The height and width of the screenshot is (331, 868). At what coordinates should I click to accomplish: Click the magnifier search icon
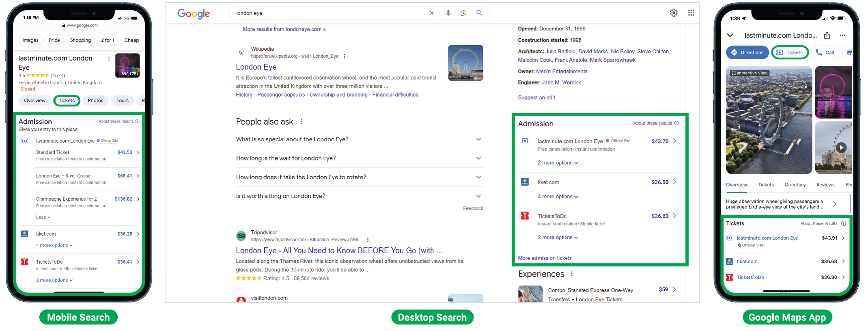pos(479,13)
